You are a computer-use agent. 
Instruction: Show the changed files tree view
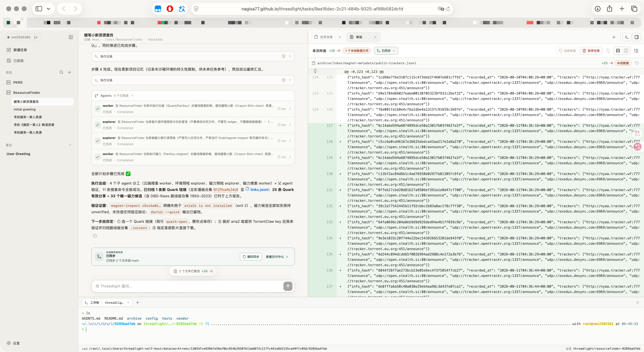click(x=636, y=51)
